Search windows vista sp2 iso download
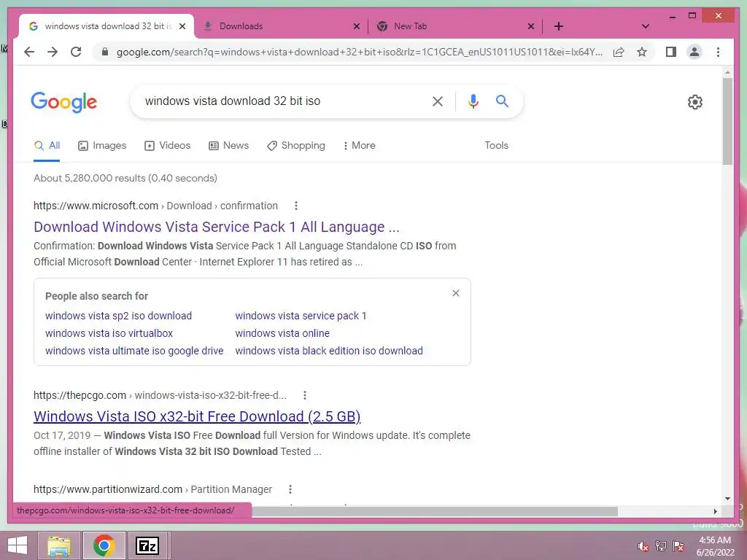Screen dimensions: 747x560 point(119,316)
